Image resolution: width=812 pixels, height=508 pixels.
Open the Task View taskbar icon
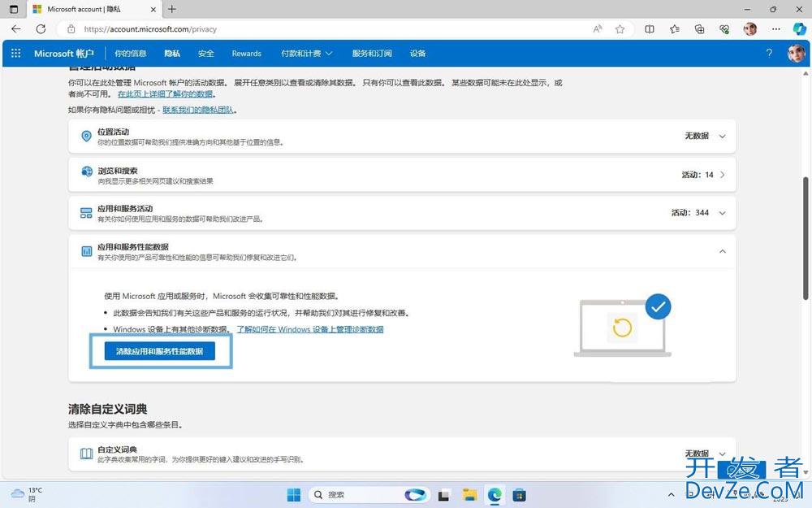[x=444, y=494]
